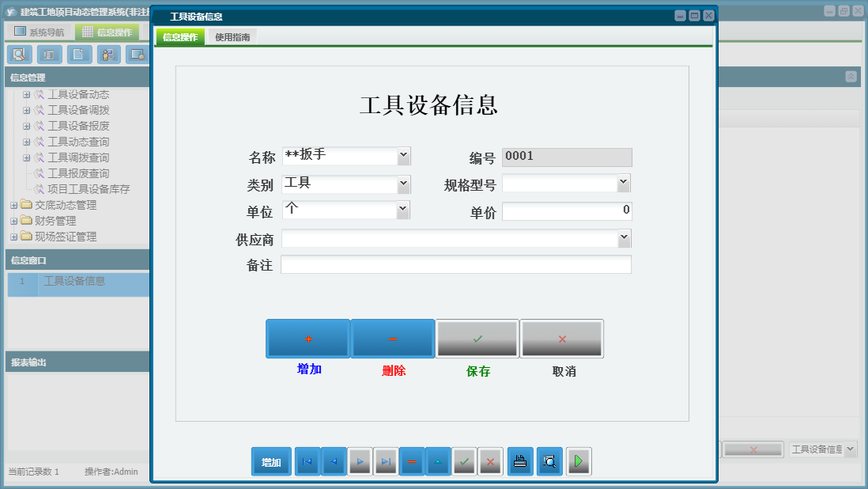Open the 供应商 dropdown list
This screenshot has width=868, height=489.
coord(625,238)
